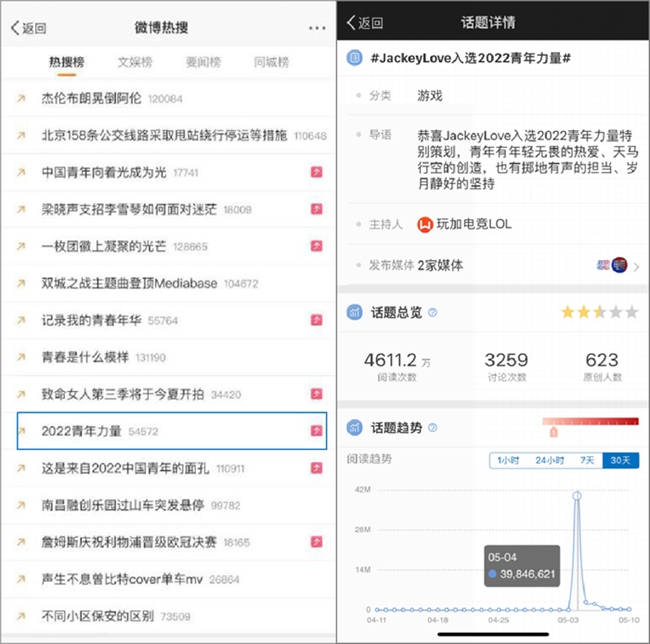Open the publishing media avatars
Screen dimensions: 650x644
click(612, 265)
